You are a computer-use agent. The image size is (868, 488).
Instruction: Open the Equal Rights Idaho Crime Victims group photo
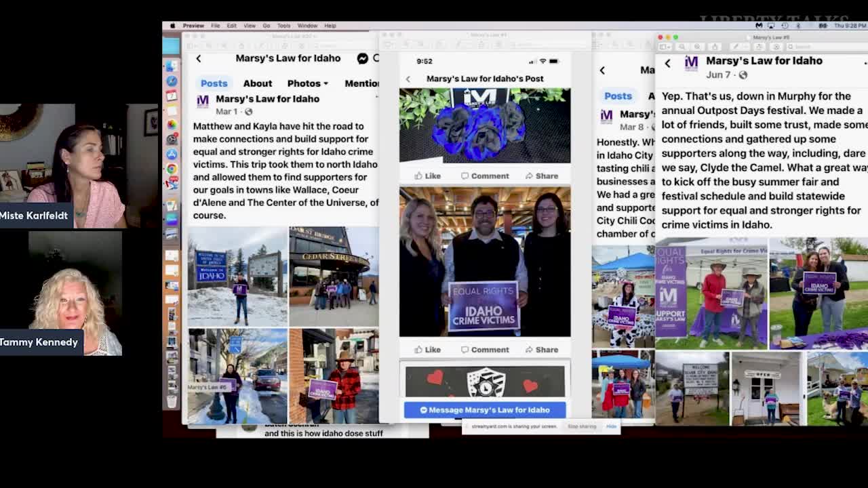coord(485,262)
